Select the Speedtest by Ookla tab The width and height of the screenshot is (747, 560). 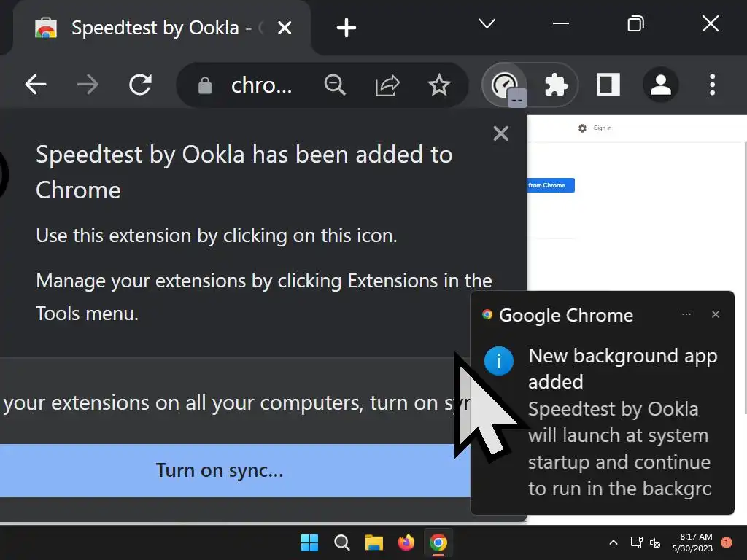[x=162, y=28]
